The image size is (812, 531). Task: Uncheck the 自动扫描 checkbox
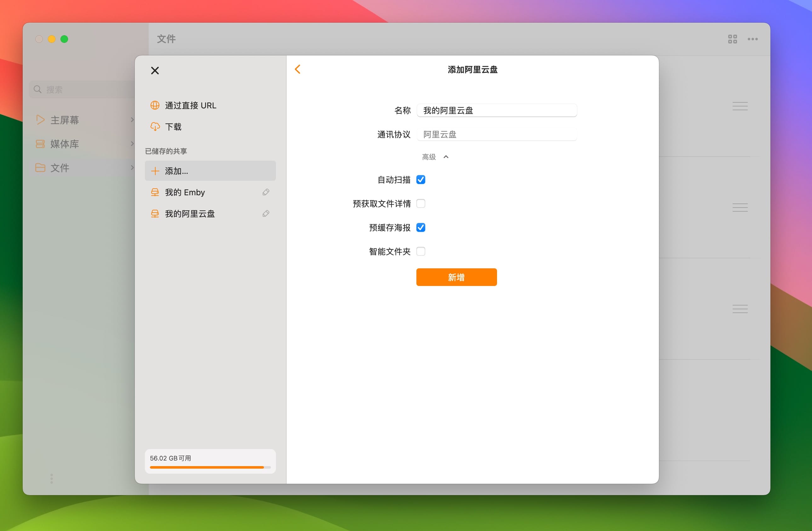pos(421,180)
